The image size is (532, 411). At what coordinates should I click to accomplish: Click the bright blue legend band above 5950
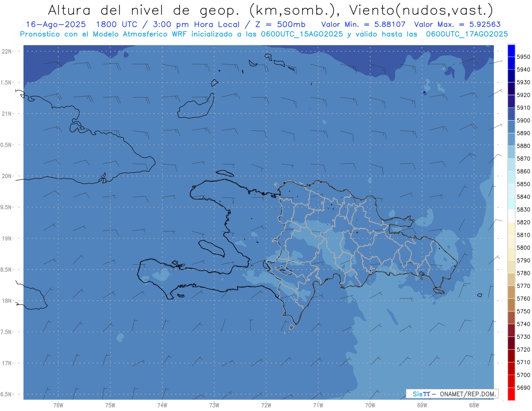(x=511, y=51)
